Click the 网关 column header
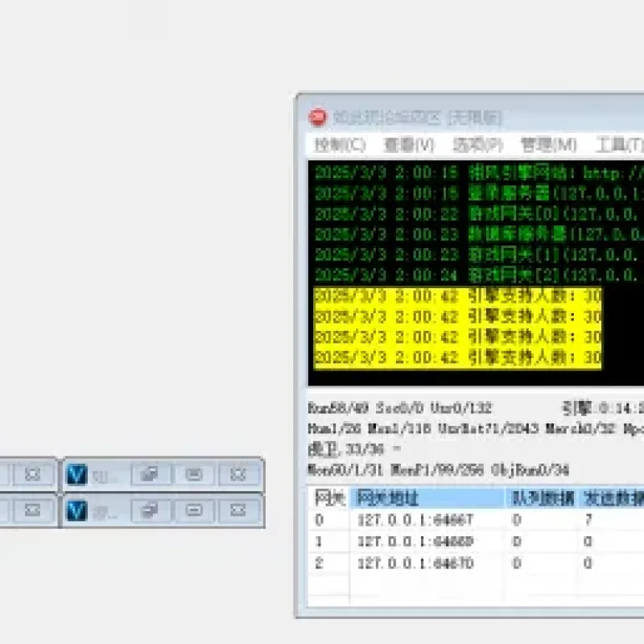The width and height of the screenshot is (644, 644). pyautogui.click(x=329, y=498)
